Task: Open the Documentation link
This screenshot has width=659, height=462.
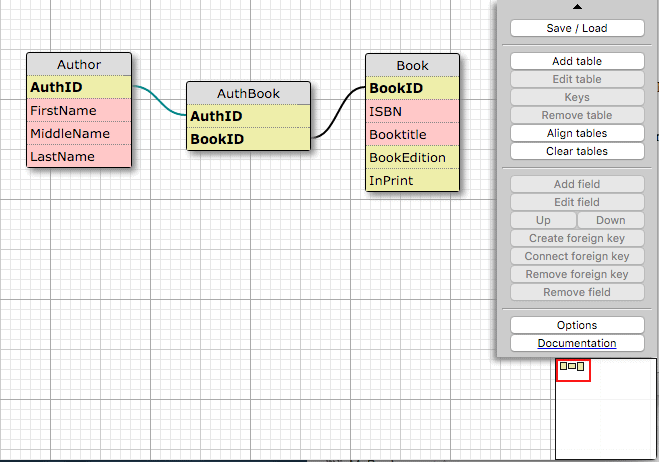Action: (x=577, y=343)
